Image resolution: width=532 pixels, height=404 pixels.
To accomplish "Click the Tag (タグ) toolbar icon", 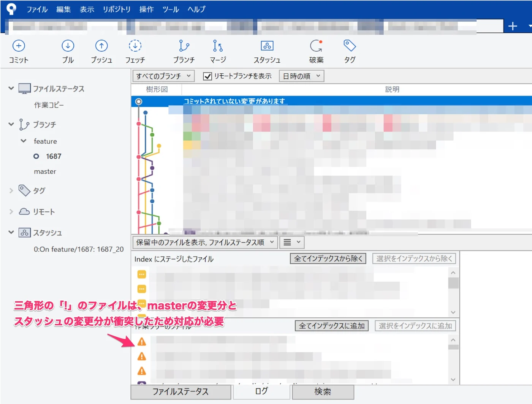I will [x=350, y=46].
